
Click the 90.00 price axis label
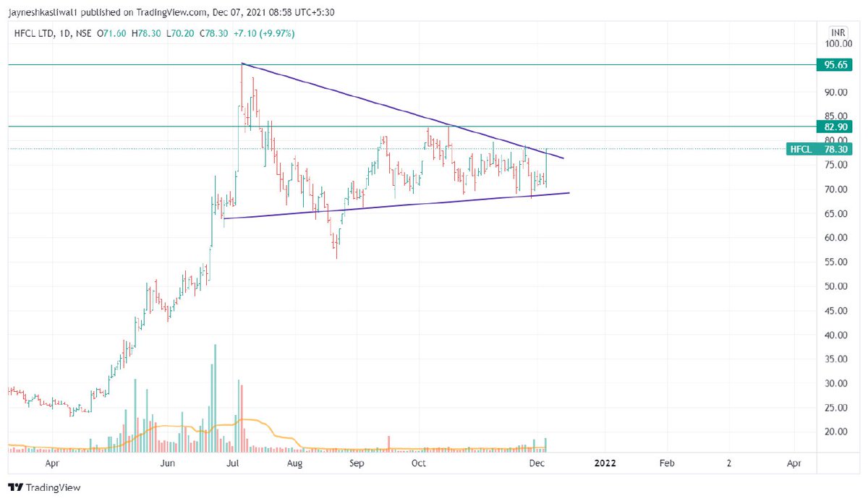click(838, 92)
